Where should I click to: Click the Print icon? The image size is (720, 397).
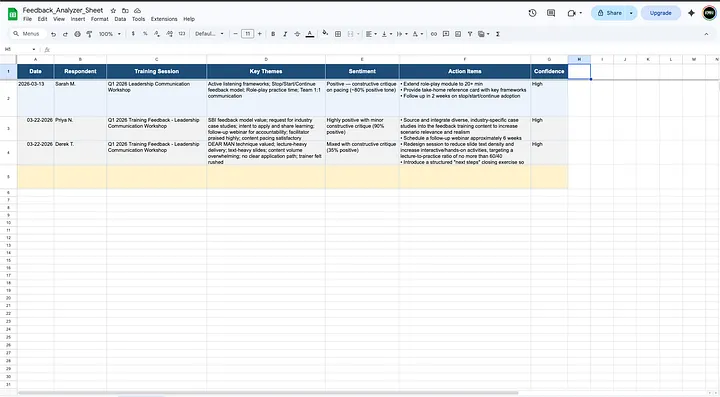tap(77, 34)
